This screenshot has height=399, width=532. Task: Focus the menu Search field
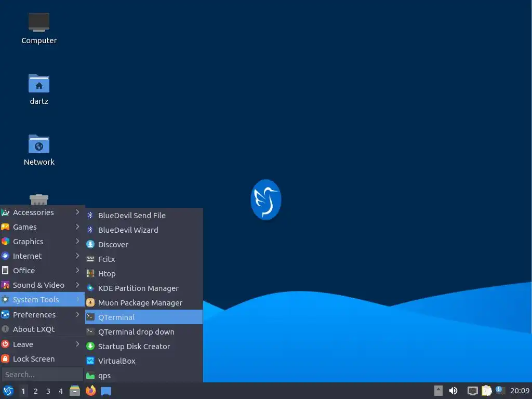pos(43,375)
